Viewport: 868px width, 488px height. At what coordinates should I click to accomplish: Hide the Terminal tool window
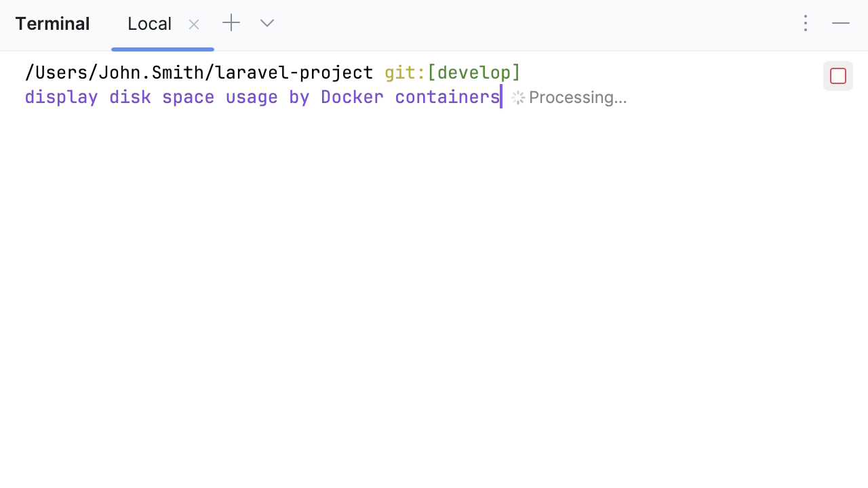click(841, 23)
